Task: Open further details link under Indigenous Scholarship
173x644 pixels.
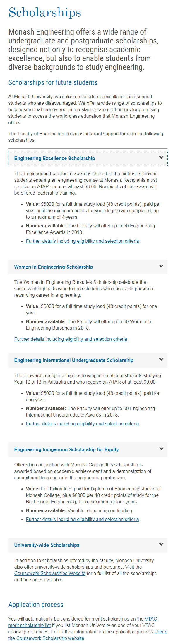Action: click(82, 520)
